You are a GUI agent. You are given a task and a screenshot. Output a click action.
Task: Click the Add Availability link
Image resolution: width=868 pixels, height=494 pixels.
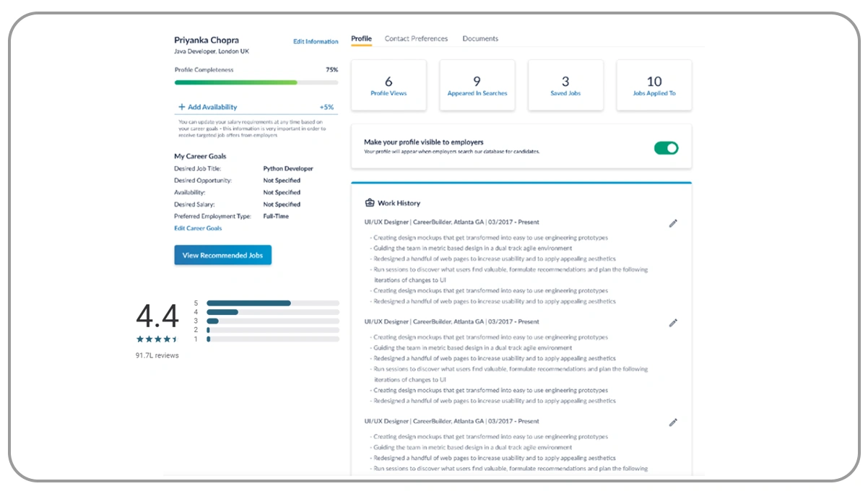pos(212,107)
